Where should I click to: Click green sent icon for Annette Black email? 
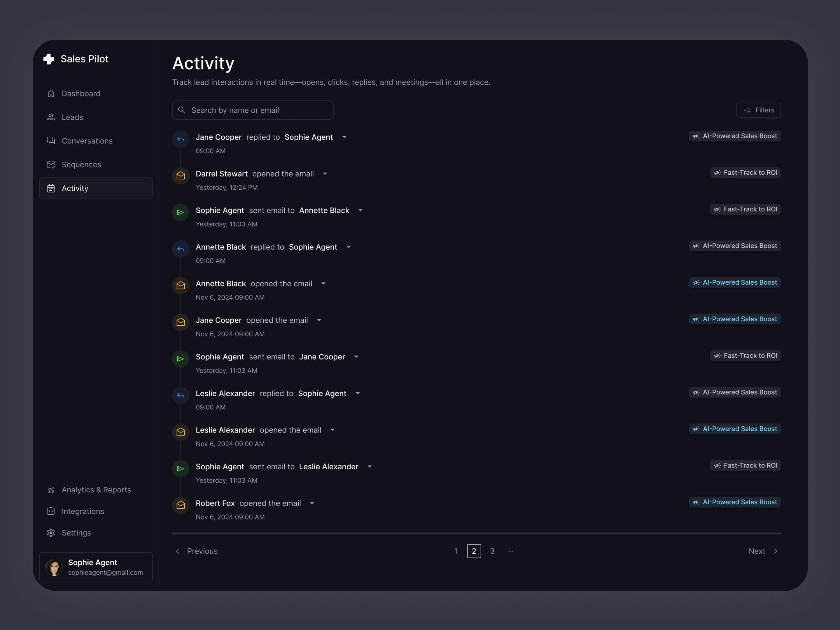181,213
